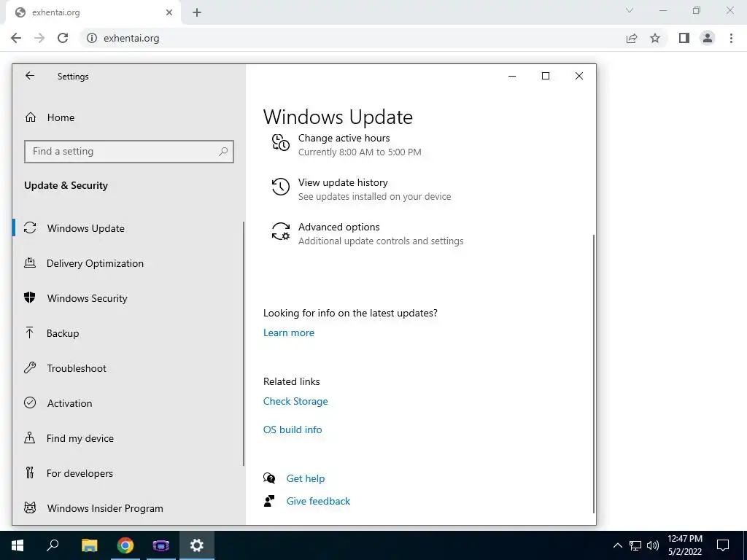
Task: Click the Get help link
Action: 306,478
